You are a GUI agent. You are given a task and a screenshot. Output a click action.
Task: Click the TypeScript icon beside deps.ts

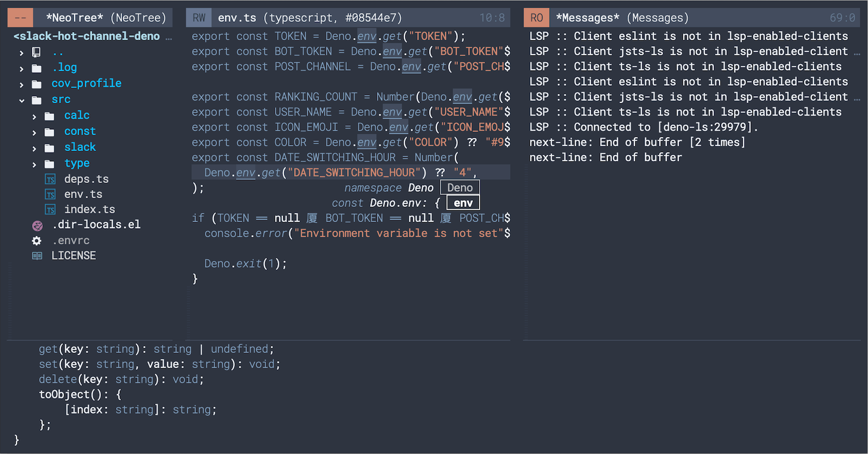coord(50,179)
